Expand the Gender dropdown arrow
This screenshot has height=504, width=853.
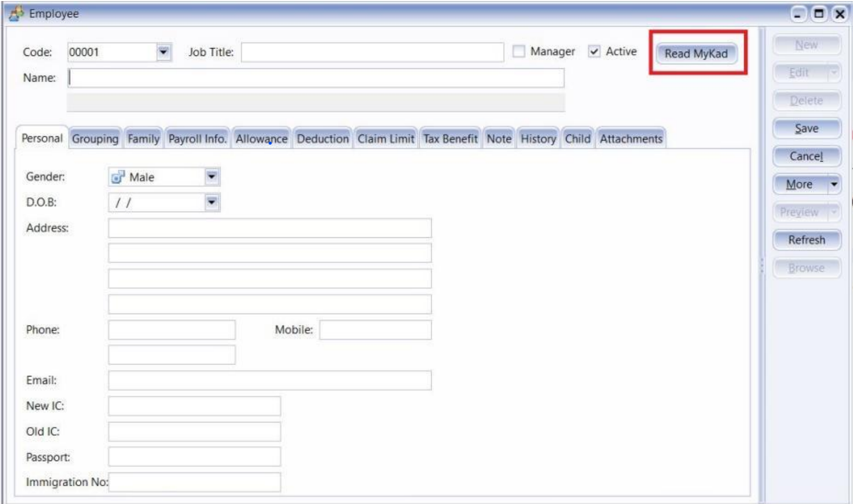point(211,177)
